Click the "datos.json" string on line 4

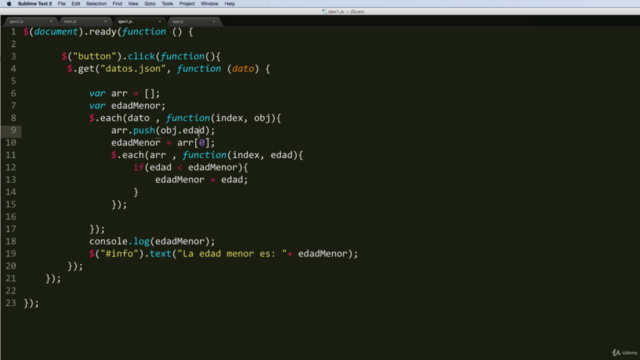pyautogui.click(x=133, y=69)
